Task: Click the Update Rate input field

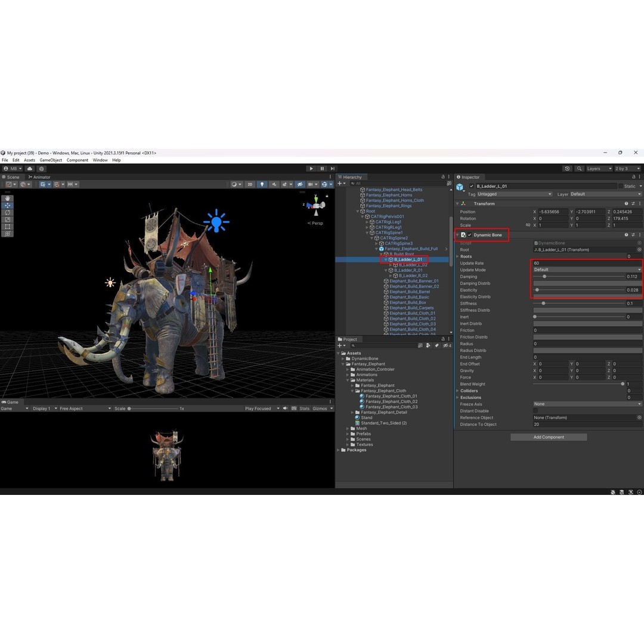Action: click(x=587, y=264)
